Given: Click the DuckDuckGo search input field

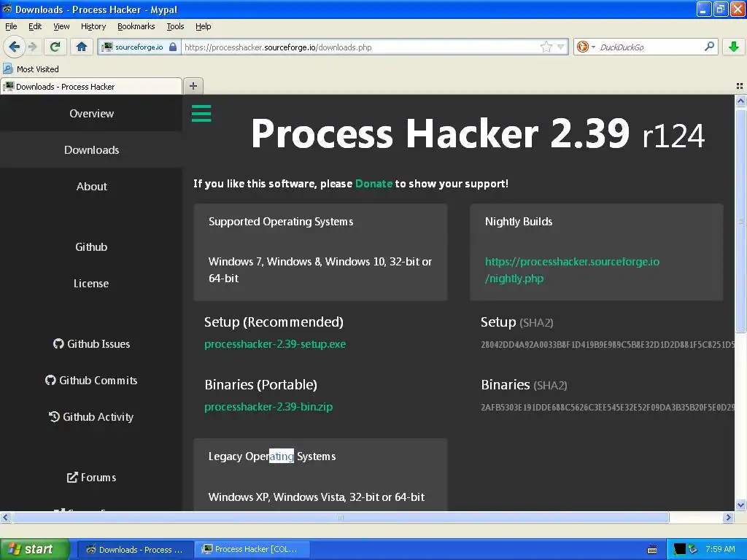Looking at the screenshot, I should [649, 47].
